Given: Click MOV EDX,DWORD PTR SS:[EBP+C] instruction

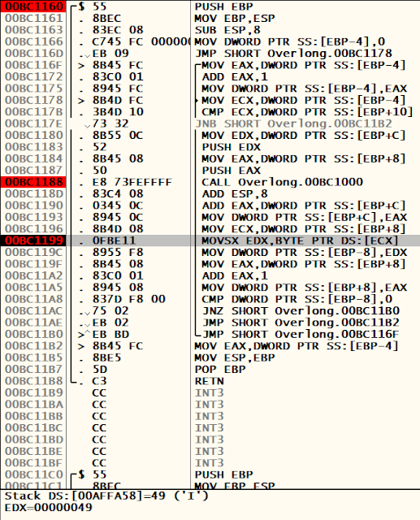Looking at the screenshot, I should (x=304, y=136).
